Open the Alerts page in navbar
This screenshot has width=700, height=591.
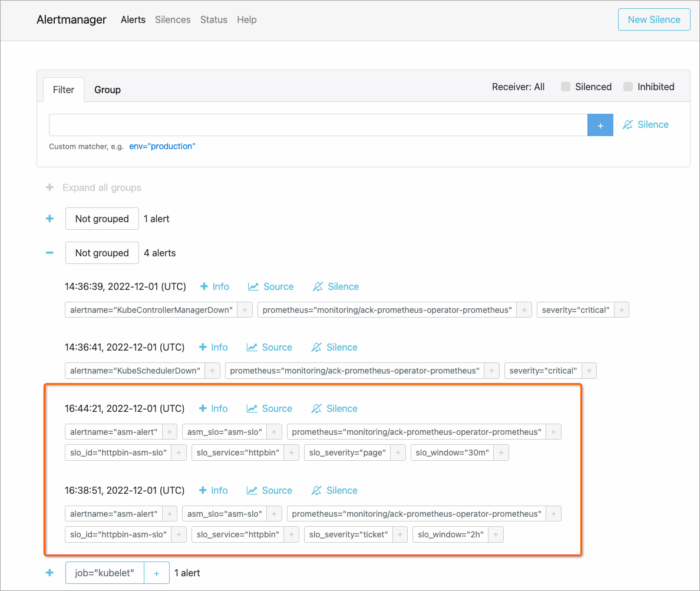pos(133,19)
